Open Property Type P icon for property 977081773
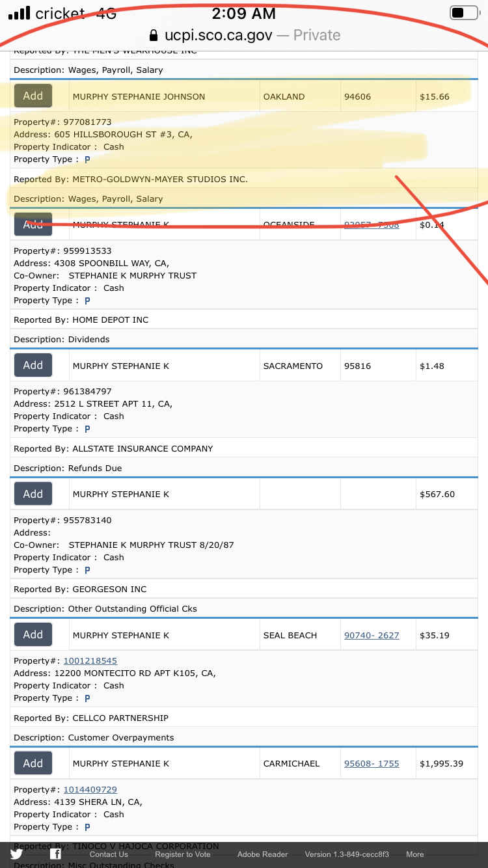Image resolution: width=488 pixels, height=868 pixels. tap(87, 159)
